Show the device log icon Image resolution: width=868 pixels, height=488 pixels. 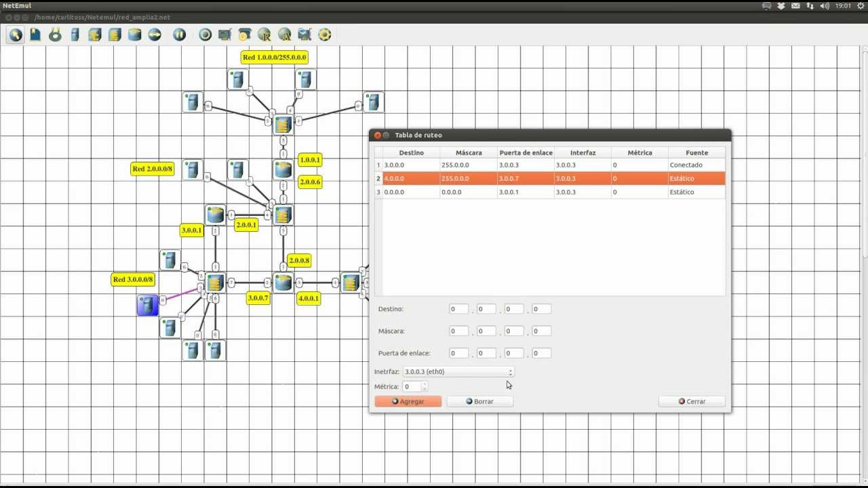tap(304, 35)
